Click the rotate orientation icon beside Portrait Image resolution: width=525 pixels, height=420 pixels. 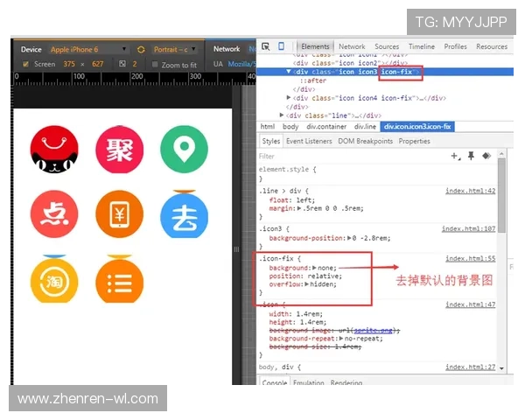(141, 50)
